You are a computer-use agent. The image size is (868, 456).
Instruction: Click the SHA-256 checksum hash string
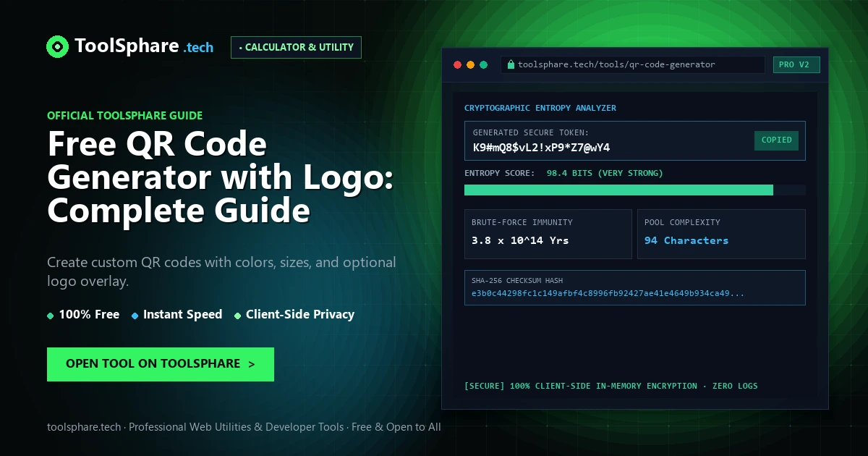pos(608,293)
